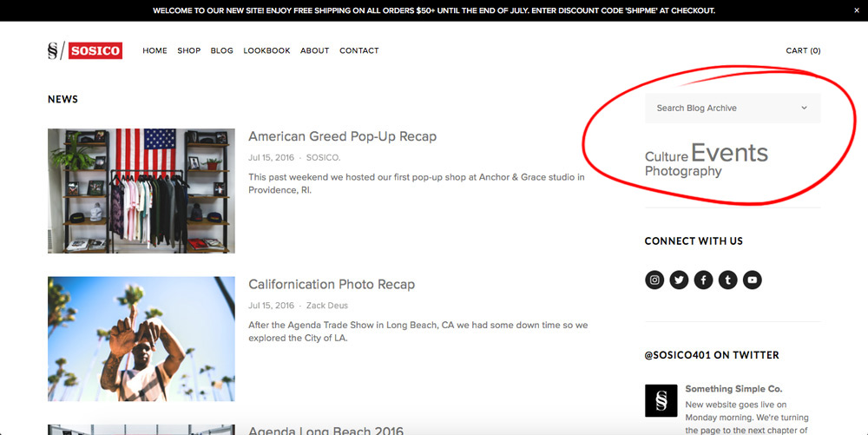Open the American Greed Pop-Up Recap article

point(342,136)
